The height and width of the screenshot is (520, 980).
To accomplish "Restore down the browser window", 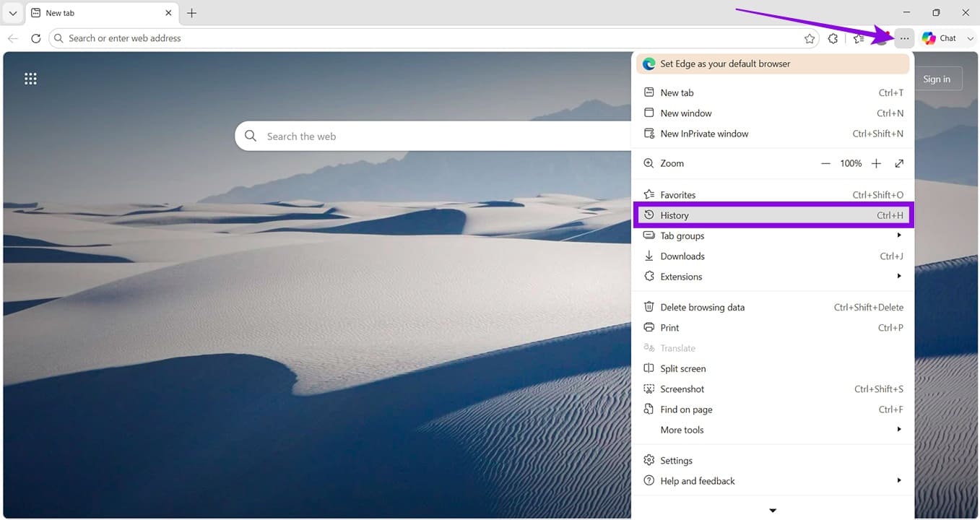I will pos(936,13).
